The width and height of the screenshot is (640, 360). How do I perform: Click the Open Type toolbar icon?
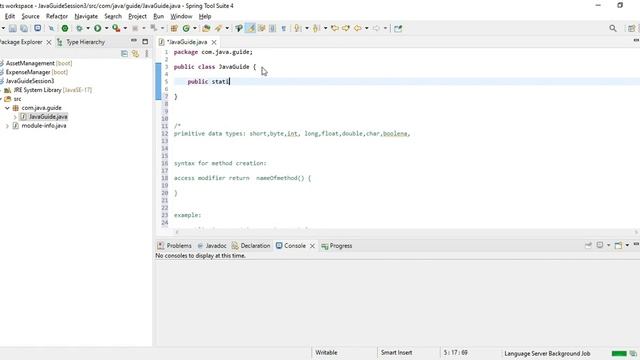click(206, 28)
